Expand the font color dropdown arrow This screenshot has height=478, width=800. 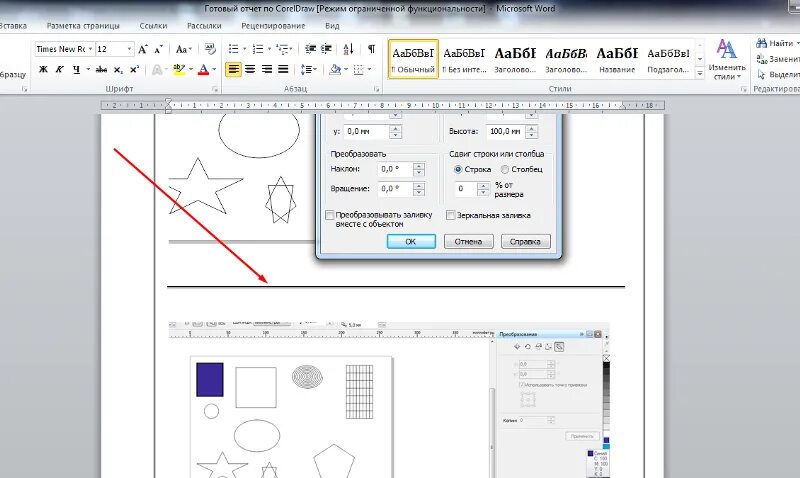pyautogui.click(x=214, y=69)
